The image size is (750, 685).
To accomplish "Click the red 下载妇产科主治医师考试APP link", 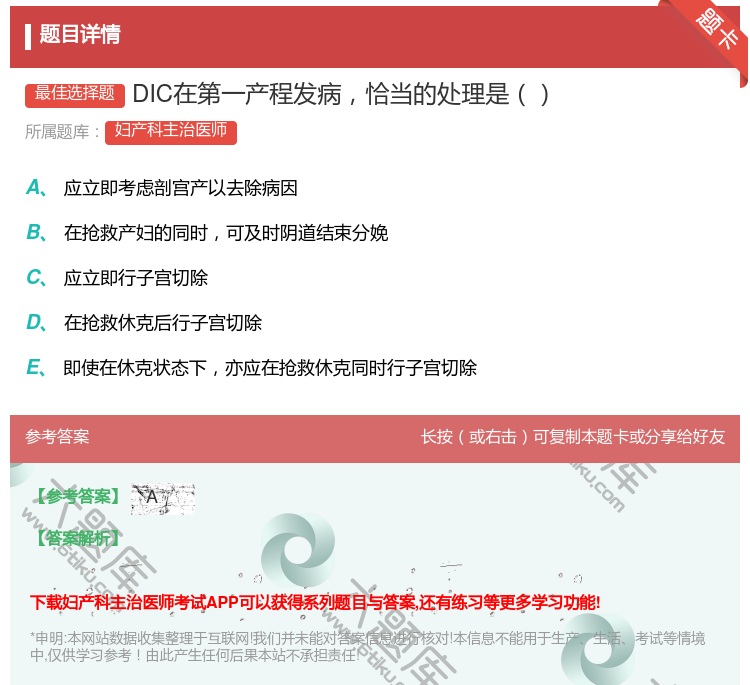I will pyautogui.click(x=315, y=602).
